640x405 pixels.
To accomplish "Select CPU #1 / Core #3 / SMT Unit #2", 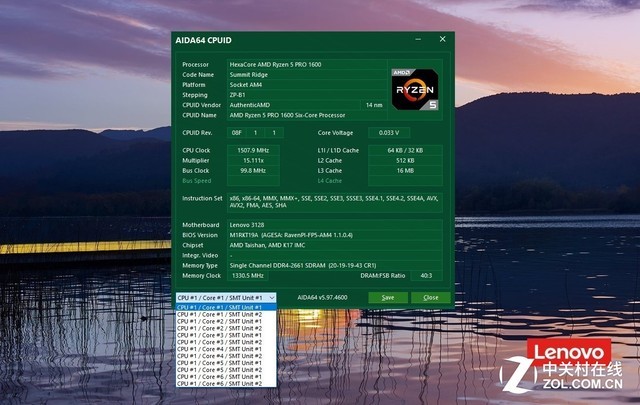I will point(226,342).
